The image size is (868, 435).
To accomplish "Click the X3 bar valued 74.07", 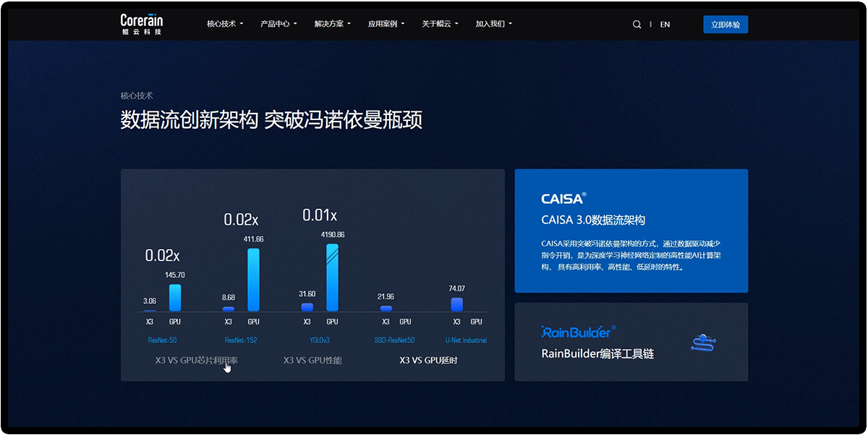I will click(456, 305).
